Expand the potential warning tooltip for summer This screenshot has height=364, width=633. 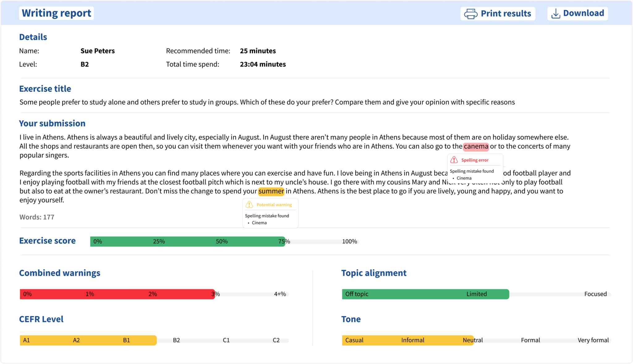(271, 191)
